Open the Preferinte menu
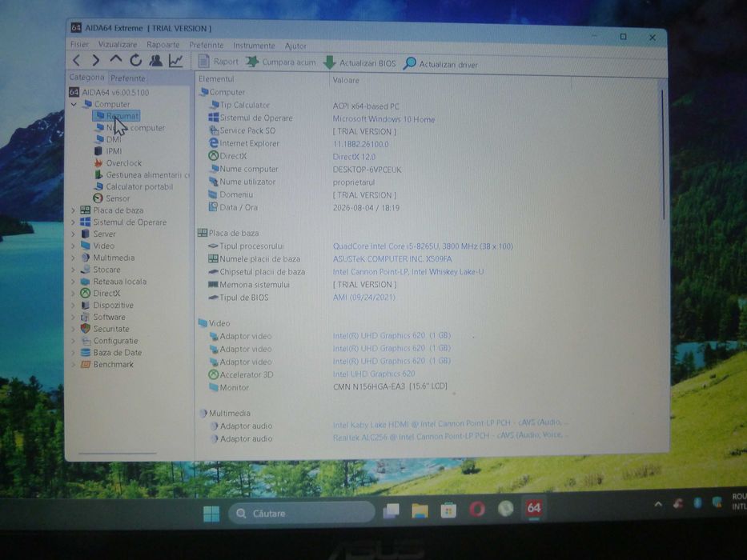 (x=207, y=46)
